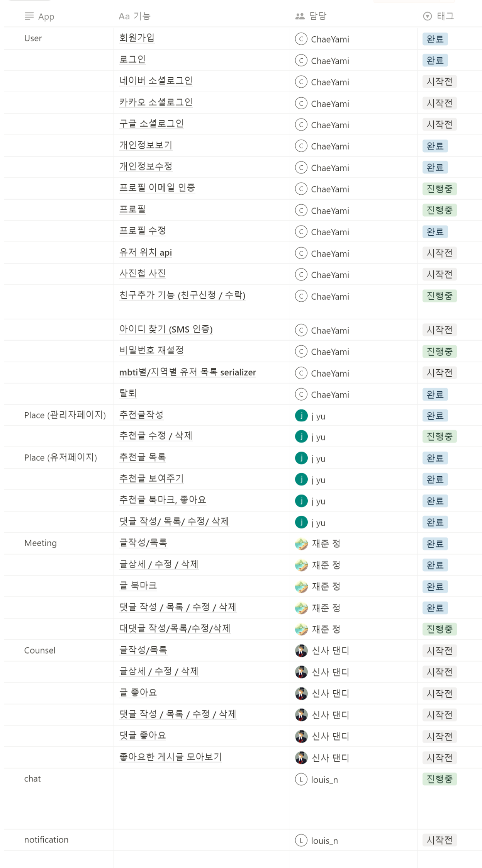Open the 유저 위치 api item
The image size is (482, 868).
click(146, 252)
